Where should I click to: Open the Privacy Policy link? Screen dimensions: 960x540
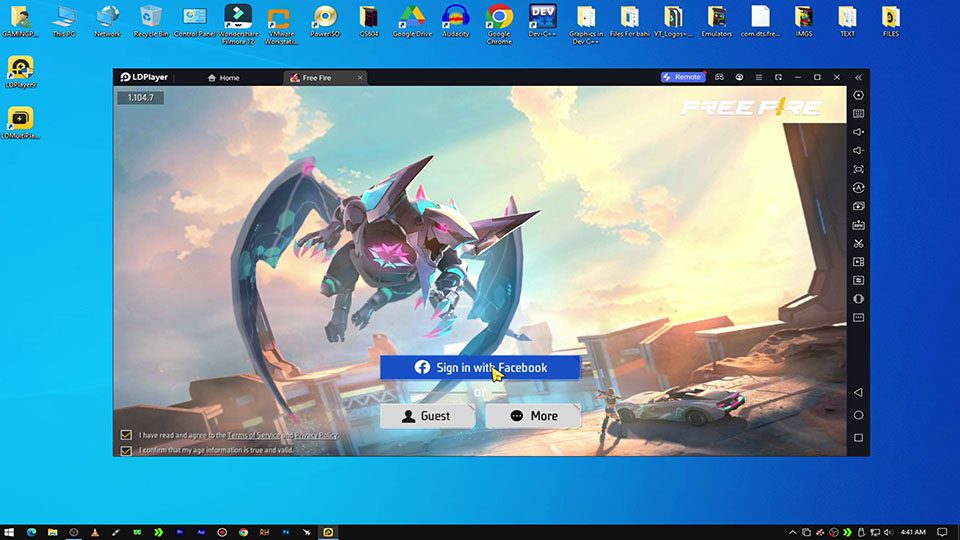coord(316,435)
